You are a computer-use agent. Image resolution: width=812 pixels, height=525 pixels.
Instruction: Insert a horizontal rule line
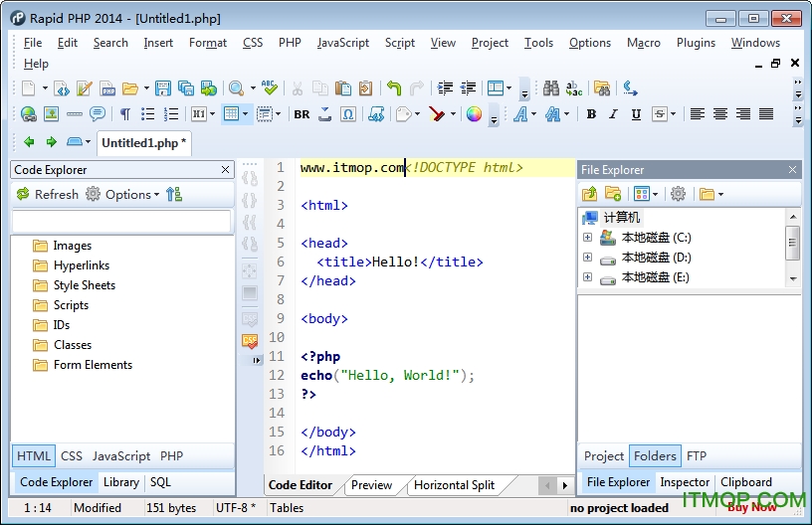tap(74, 113)
